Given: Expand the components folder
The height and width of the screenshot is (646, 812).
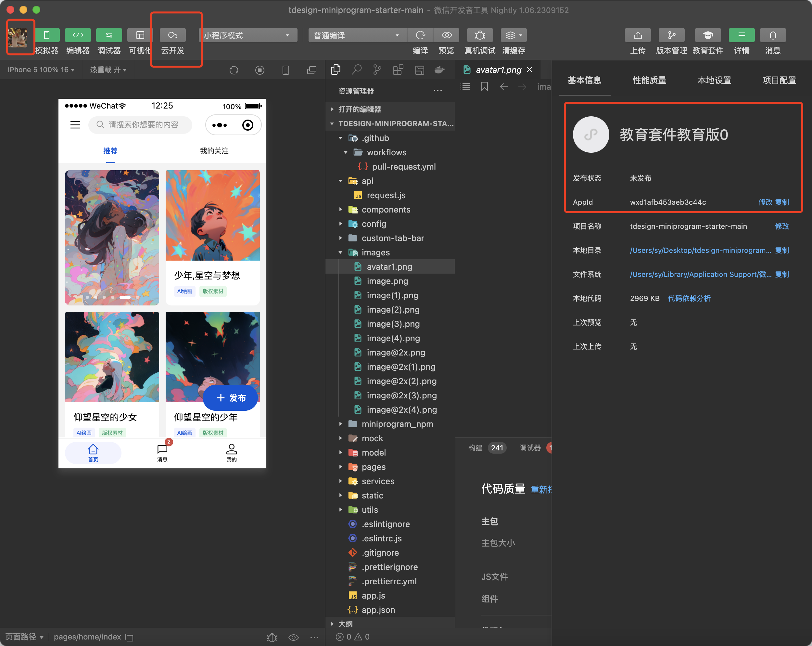Looking at the screenshot, I should pyautogui.click(x=386, y=210).
